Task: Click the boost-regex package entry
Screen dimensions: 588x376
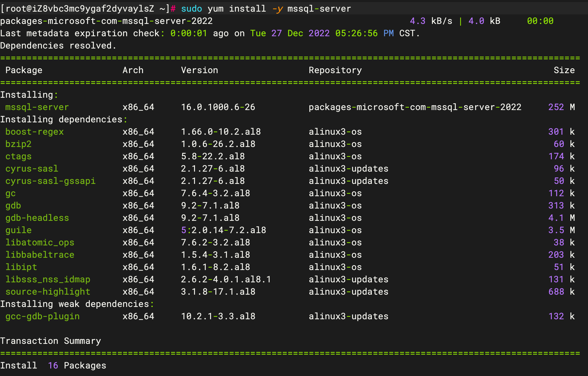Action: click(x=34, y=132)
